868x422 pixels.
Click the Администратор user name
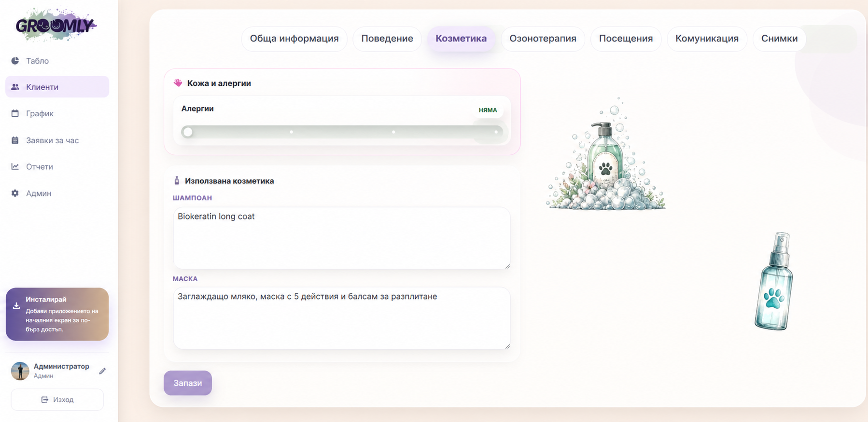[x=61, y=366]
